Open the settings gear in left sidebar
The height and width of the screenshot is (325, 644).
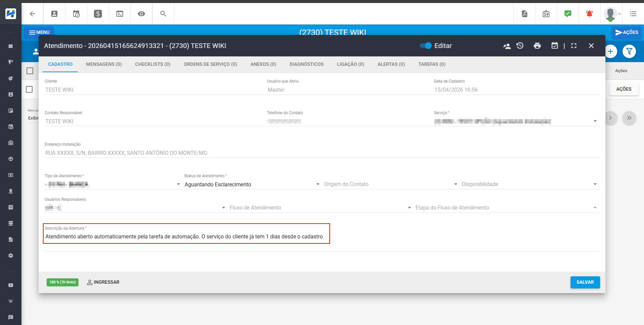pyautogui.click(x=11, y=256)
